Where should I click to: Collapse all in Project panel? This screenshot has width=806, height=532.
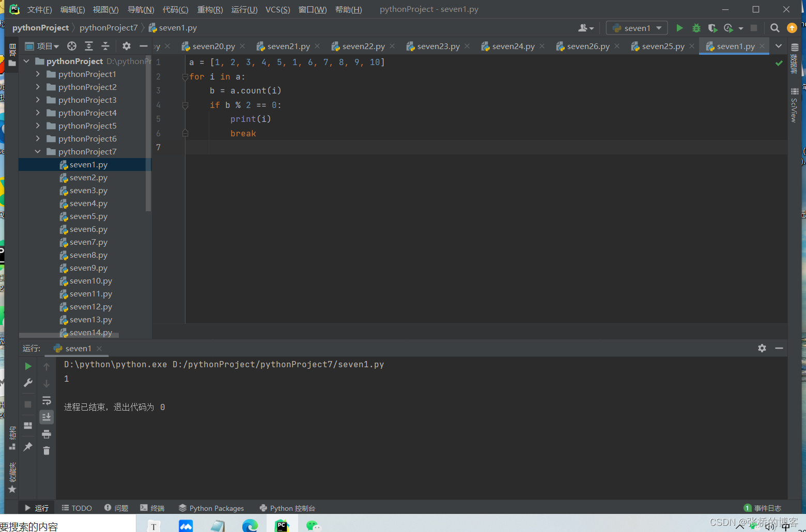point(105,46)
